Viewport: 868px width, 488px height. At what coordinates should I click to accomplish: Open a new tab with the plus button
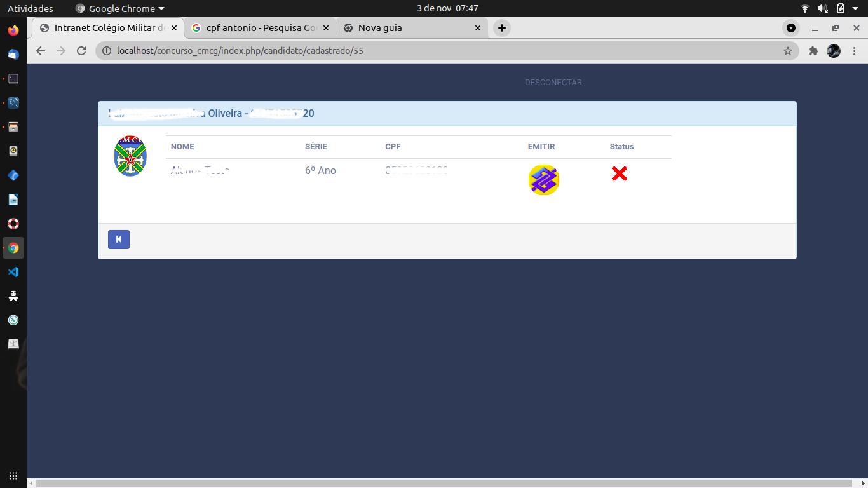(502, 28)
